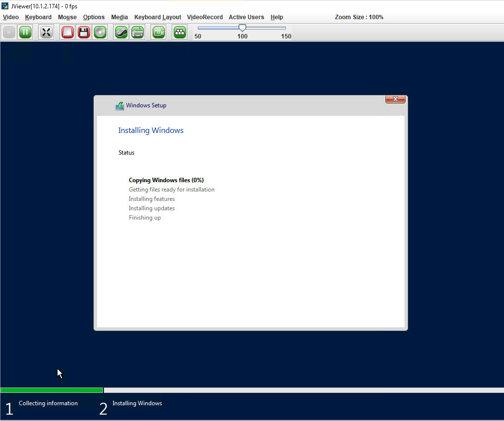The width and height of the screenshot is (504, 421).
Task: Open the CD/DVD media redirection icon
Action: 100,32
